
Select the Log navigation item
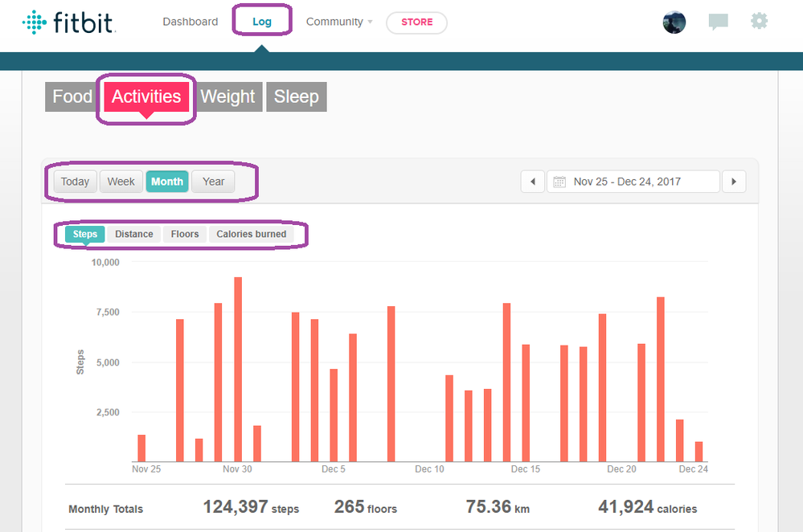point(262,22)
